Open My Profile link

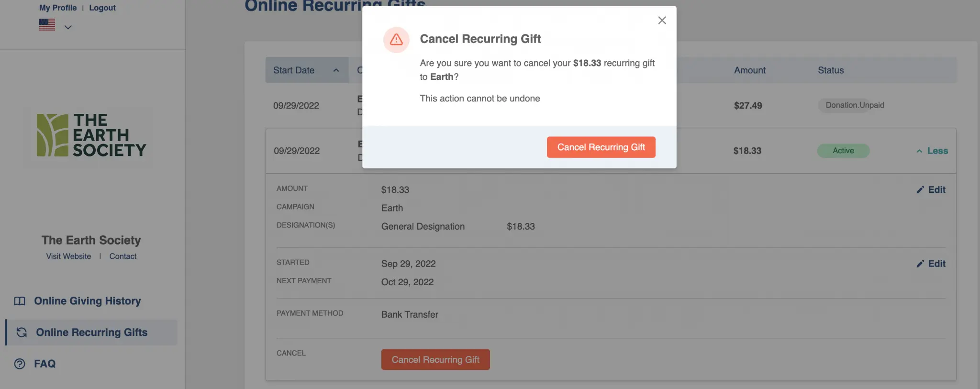click(x=58, y=8)
